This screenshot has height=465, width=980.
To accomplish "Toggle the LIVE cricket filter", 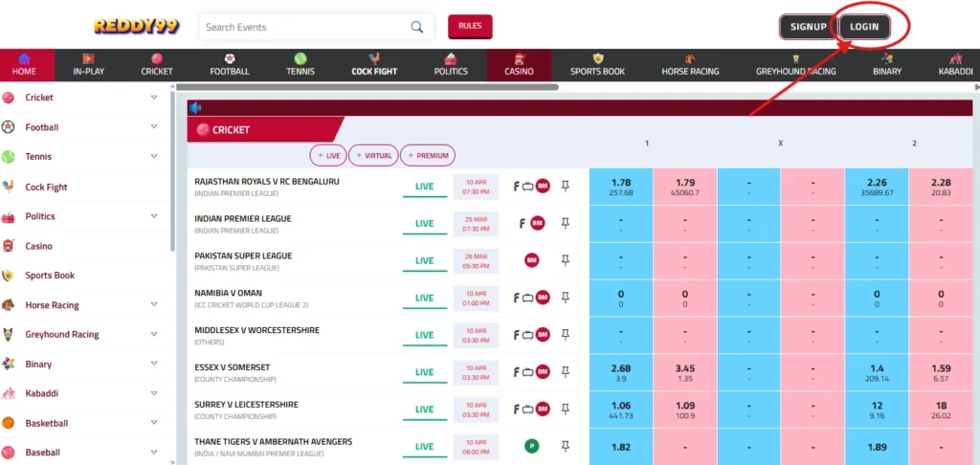I will (328, 156).
